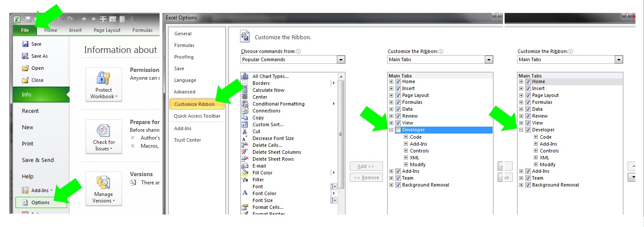This screenshot has height=227, width=644.
Task: Collapse the highlighted Developer tree node
Action: click(391, 130)
